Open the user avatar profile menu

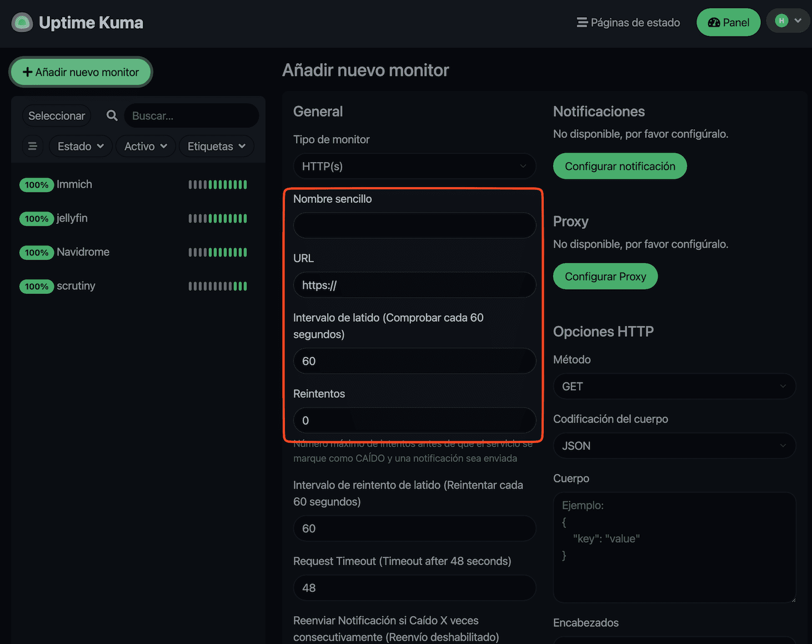click(x=788, y=21)
